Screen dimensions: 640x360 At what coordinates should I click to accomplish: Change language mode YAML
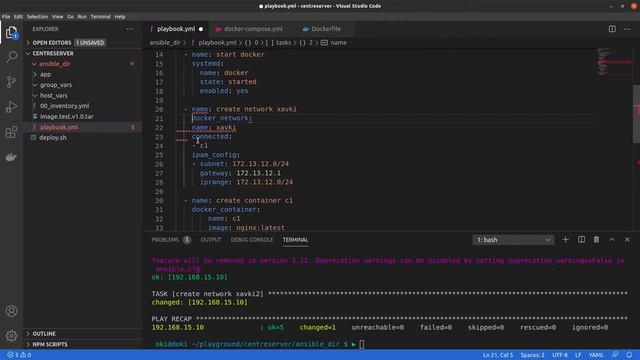click(596, 355)
